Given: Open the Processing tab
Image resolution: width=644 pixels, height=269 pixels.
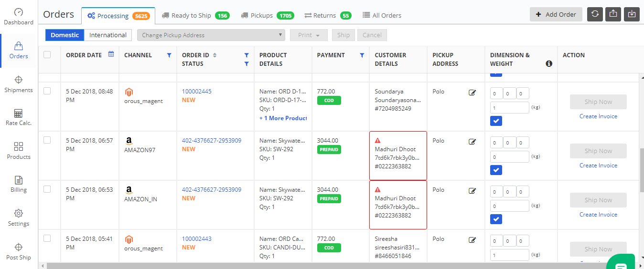Looking at the screenshot, I should (x=118, y=16).
